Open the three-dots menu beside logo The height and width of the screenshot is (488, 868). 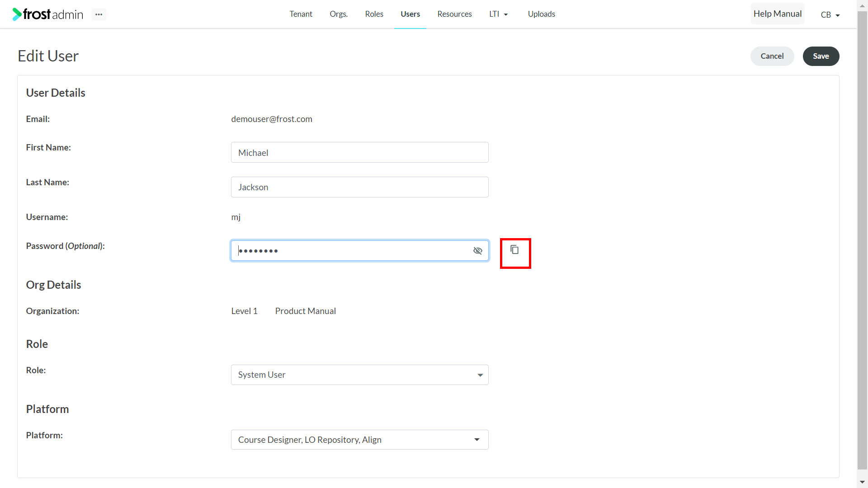[x=99, y=14]
